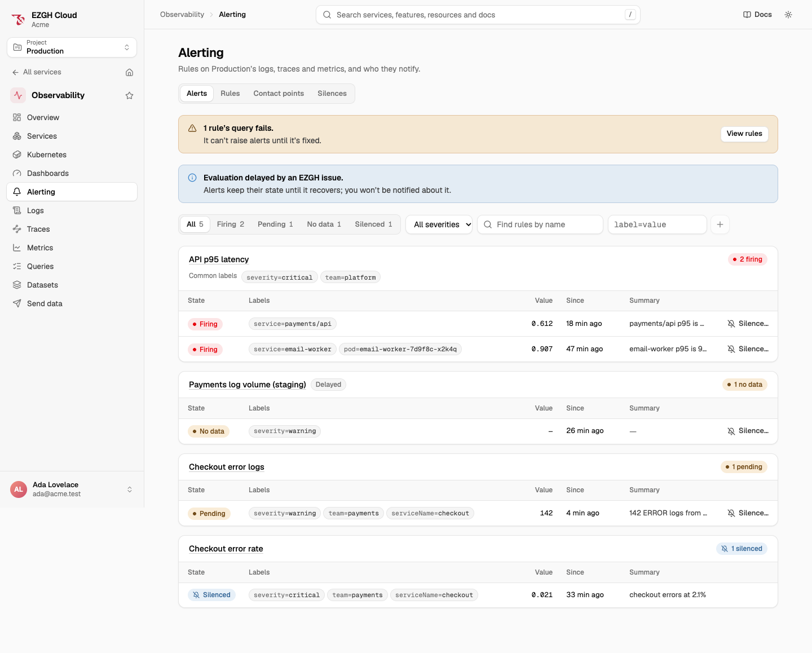The width and height of the screenshot is (812, 653).
Task: Open Queries in the sidebar
Action: 72,266
